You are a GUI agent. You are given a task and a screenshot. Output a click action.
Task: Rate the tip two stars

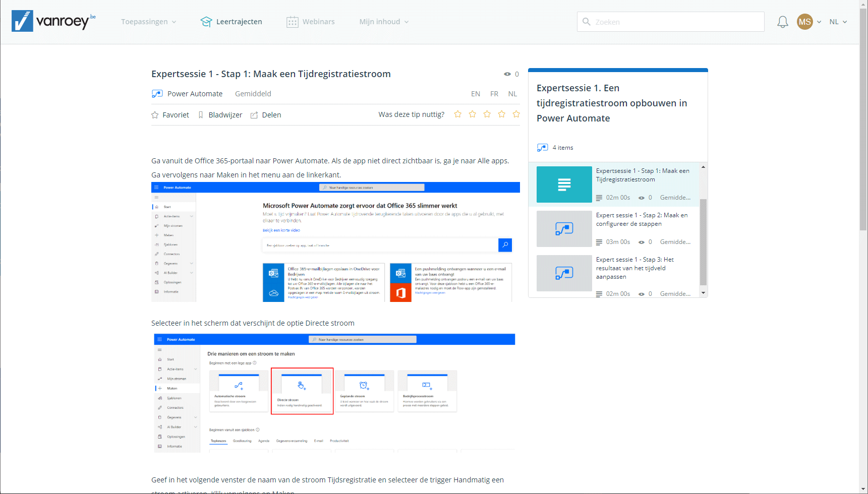pyautogui.click(x=473, y=114)
